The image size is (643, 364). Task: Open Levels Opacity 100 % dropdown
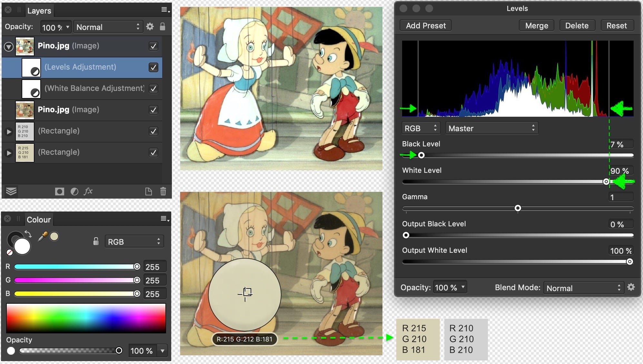450,287
